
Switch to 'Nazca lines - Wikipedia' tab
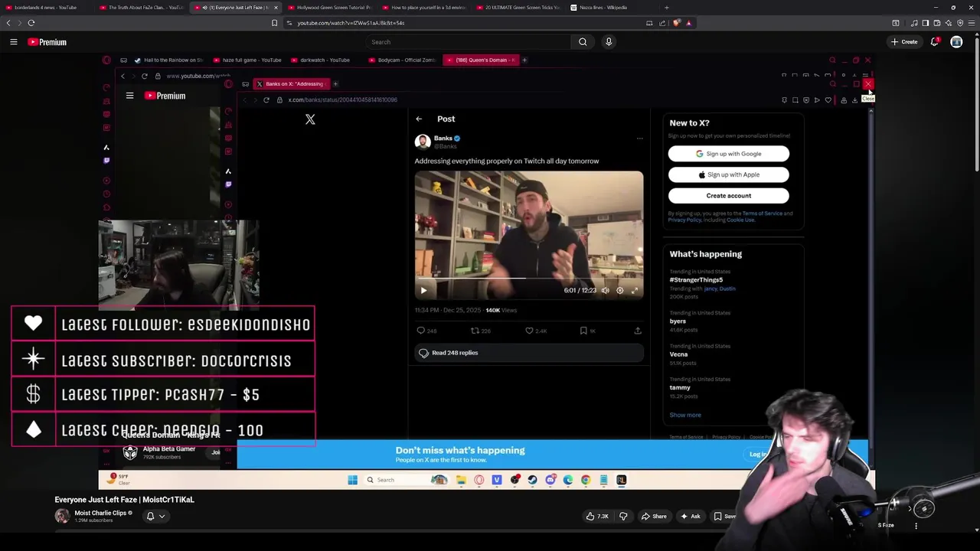[612, 8]
